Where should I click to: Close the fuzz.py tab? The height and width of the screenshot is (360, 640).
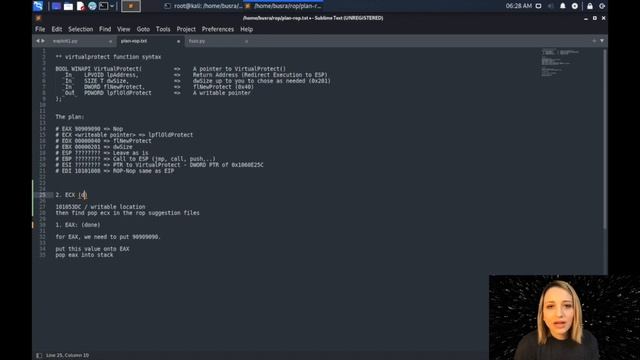click(246, 41)
